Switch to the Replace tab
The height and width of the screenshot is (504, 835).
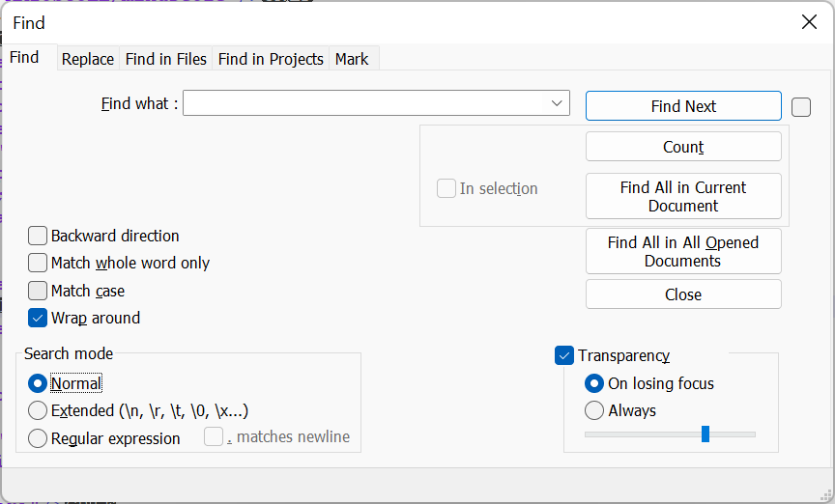(x=88, y=59)
